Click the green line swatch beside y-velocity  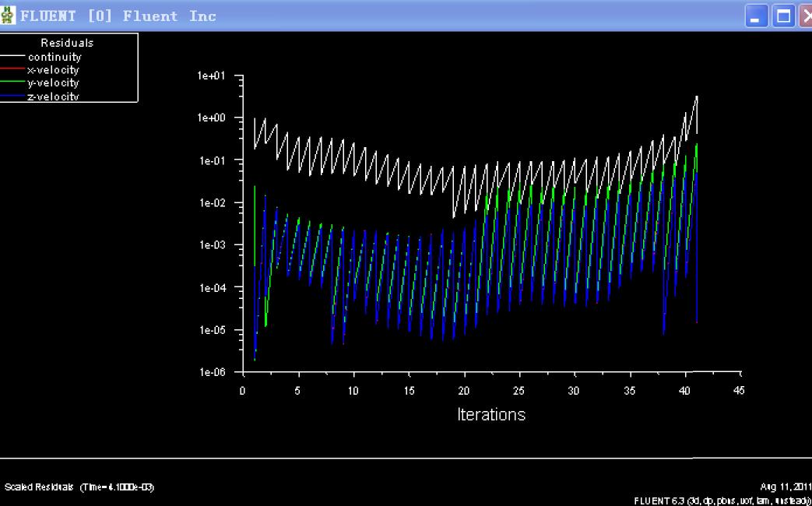pyautogui.click(x=13, y=83)
